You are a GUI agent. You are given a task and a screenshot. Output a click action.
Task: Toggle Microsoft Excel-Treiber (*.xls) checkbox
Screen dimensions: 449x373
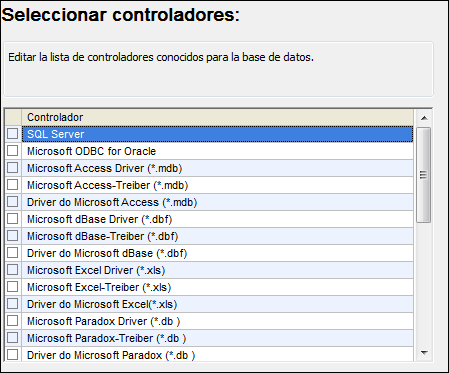pyautogui.click(x=13, y=287)
